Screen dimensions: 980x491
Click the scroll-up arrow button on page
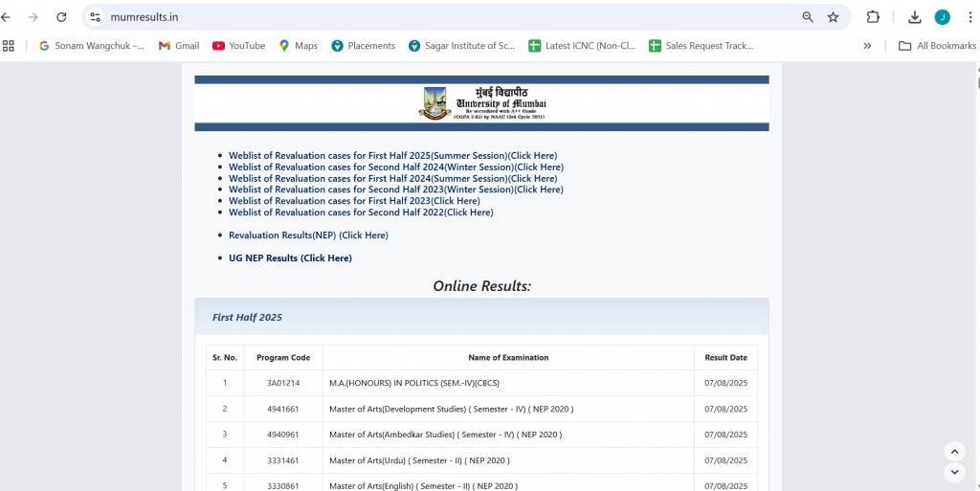pyautogui.click(x=954, y=451)
